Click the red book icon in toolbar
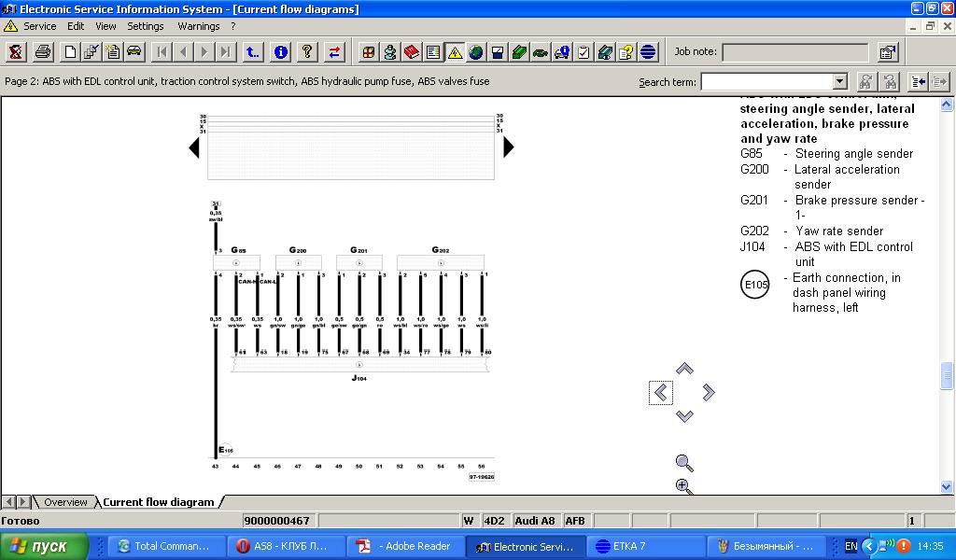The image size is (956, 560). (412, 52)
